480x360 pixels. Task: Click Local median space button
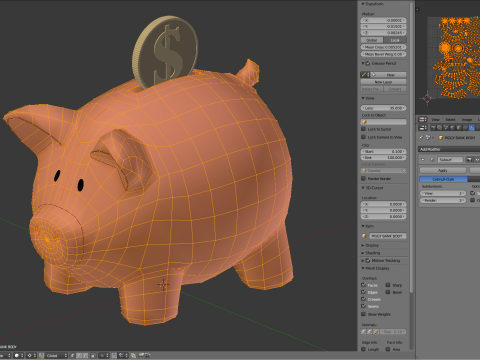(x=395, y=40)
